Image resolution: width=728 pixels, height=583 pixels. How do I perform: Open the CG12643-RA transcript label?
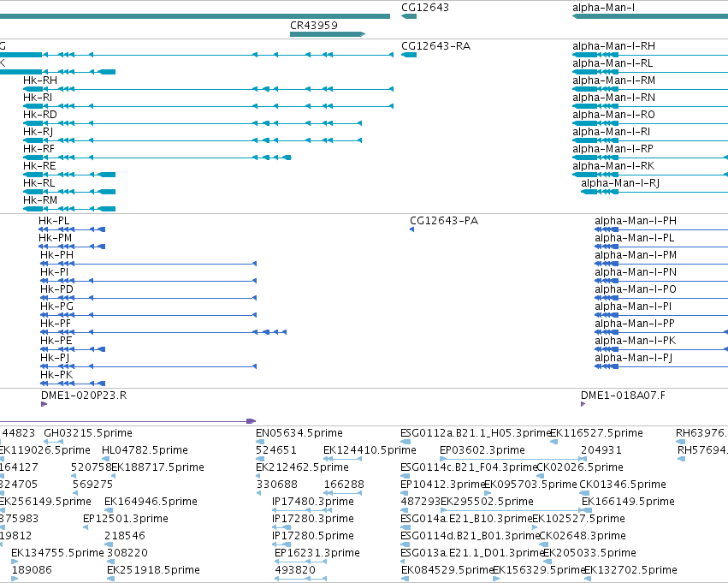(435, 46)
